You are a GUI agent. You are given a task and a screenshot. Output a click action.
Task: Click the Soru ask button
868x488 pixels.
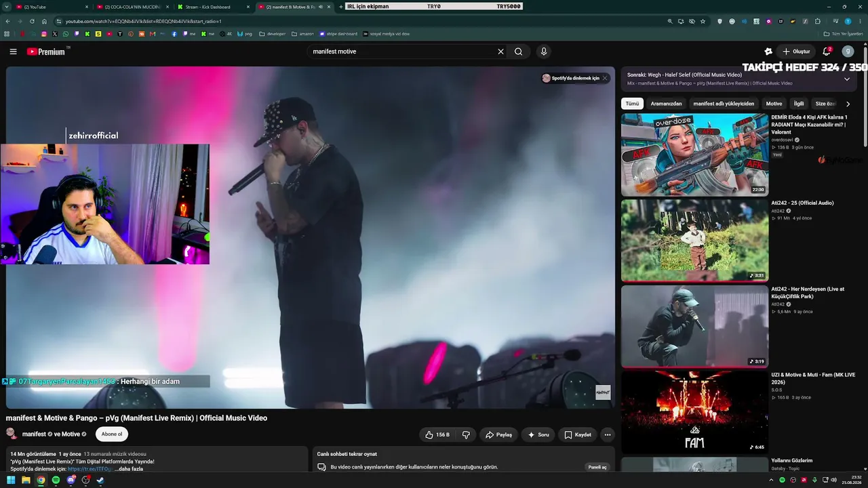(538, 434)
